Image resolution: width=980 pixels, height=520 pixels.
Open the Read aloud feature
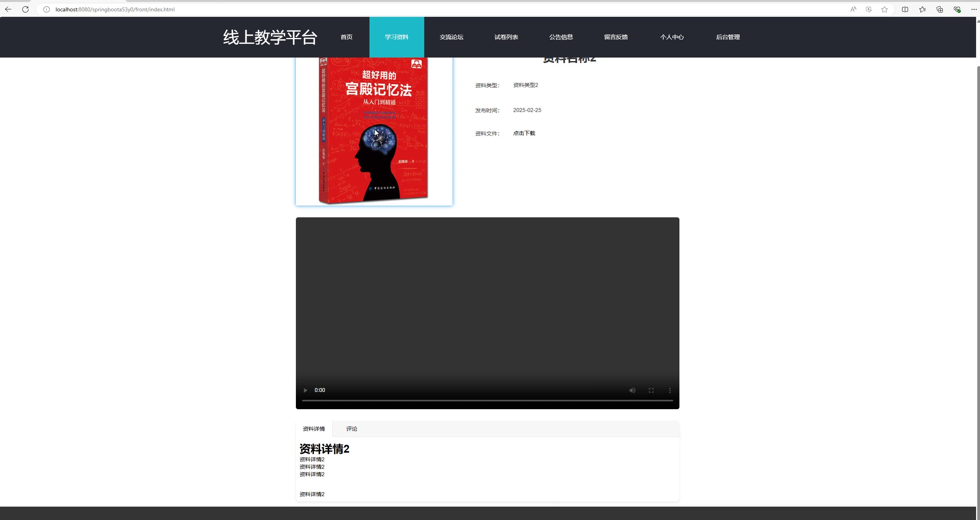point(853,9)
